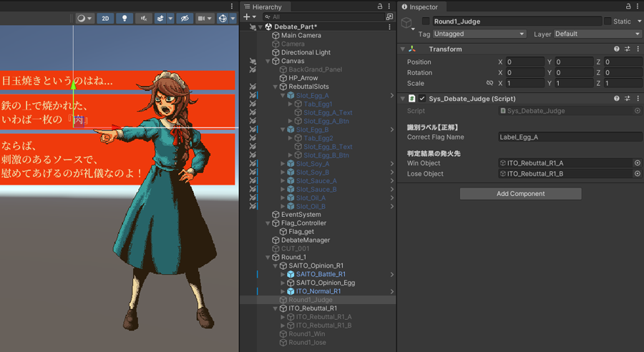
Task: Pick object for Win Object field
Action: (637, 163)
